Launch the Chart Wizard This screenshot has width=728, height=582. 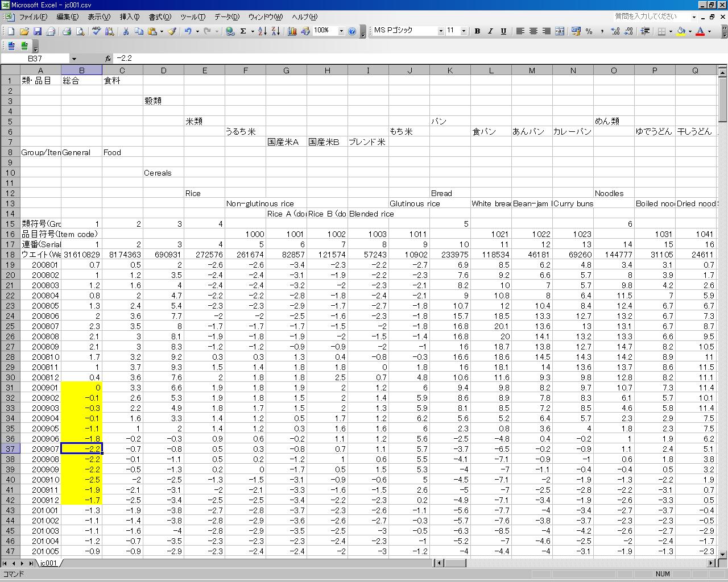tap(292, 31)
